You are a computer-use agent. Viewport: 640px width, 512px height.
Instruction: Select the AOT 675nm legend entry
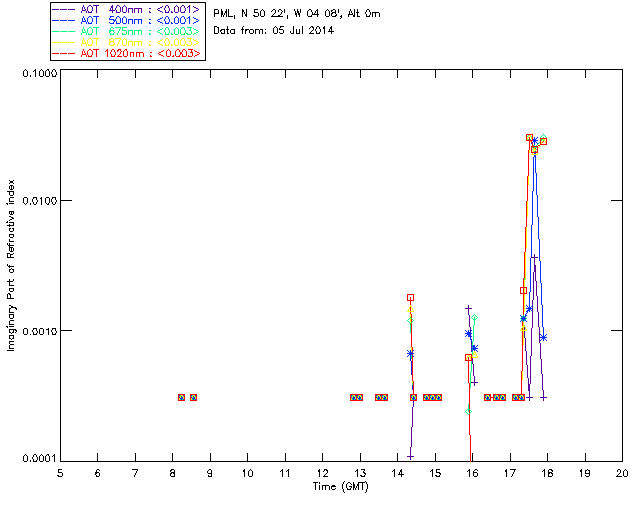tap(127, 31)
